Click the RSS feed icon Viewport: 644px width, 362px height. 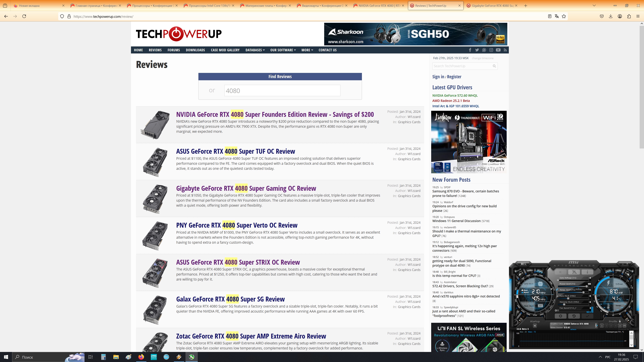click(x=505, y=50)
